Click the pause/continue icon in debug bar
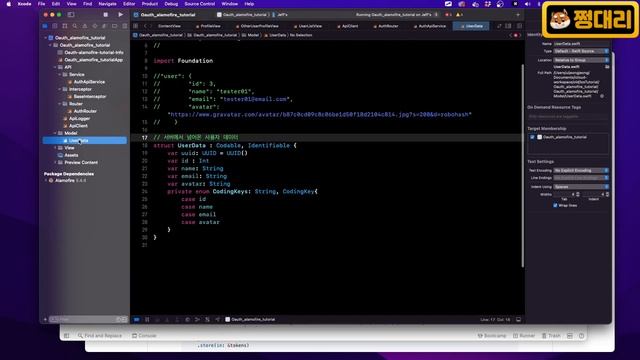 pos(147,320)
